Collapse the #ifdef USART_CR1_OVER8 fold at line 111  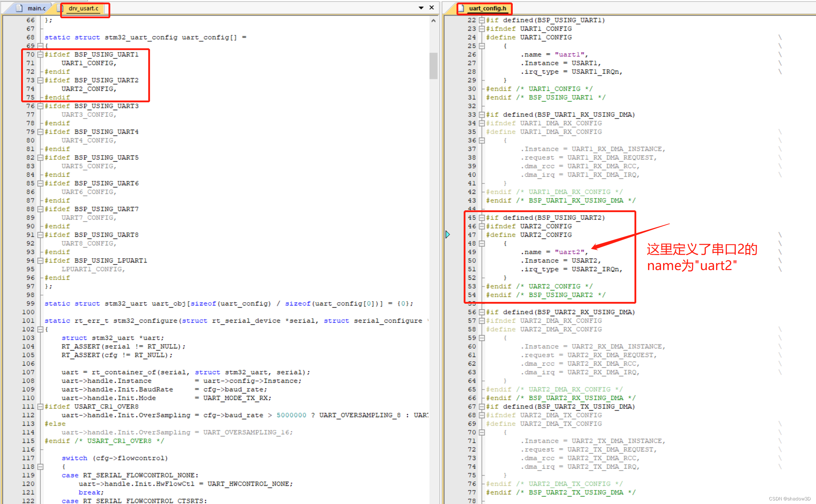(x=40, y=406)
